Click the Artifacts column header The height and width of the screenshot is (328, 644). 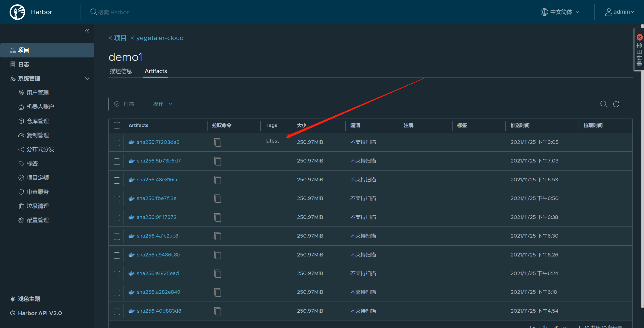point(138,125)
